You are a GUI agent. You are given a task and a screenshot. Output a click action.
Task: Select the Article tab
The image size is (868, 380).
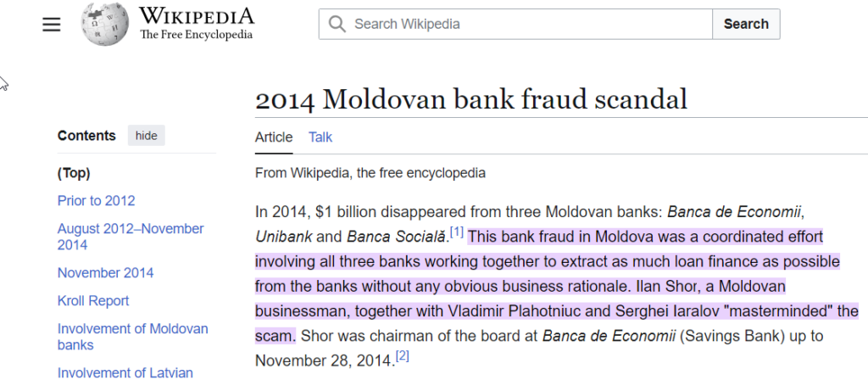click(x=274, y=137)
